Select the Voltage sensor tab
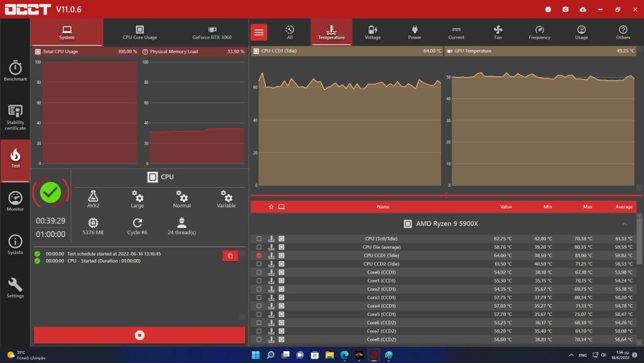Viewport: 644px width, 363px height. 373,32
